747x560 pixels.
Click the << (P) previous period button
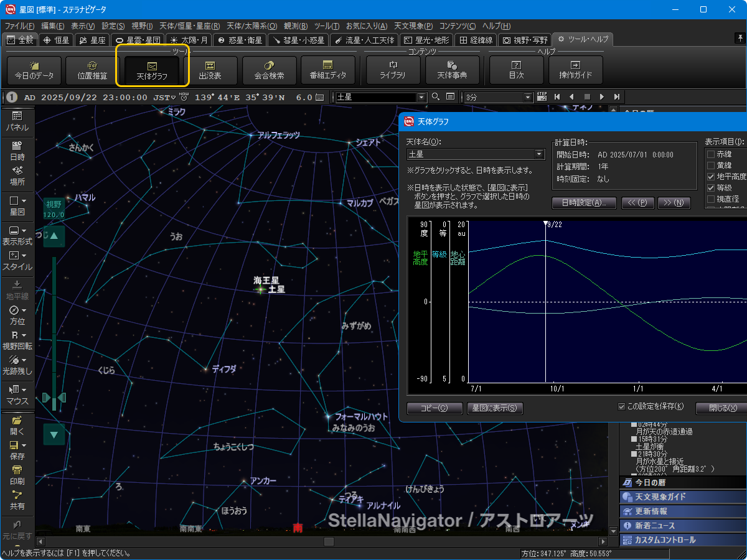[638, 203]
